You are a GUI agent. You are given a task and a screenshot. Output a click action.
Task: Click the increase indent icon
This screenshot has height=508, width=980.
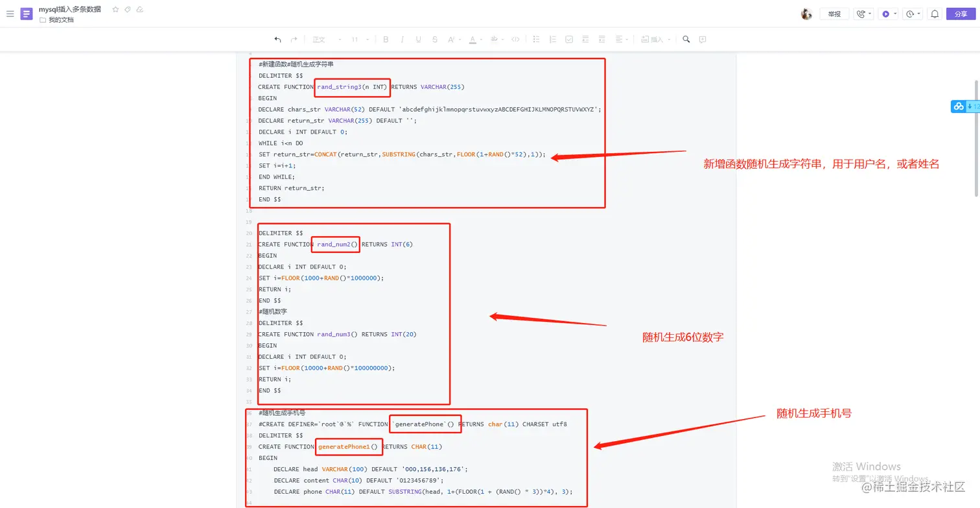pyautogui.click(x=601, y=40)
